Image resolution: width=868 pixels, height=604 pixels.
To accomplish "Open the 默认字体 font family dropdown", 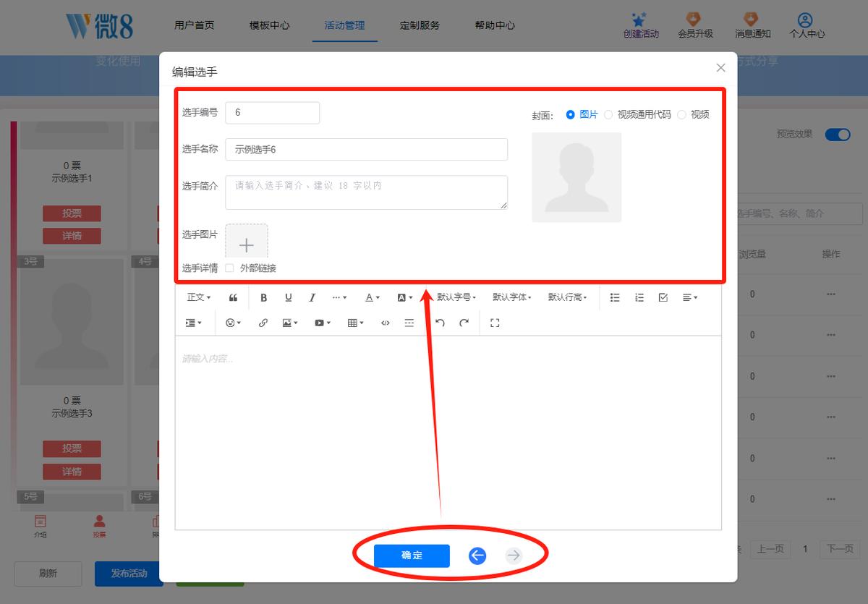I will pos(512,297).
